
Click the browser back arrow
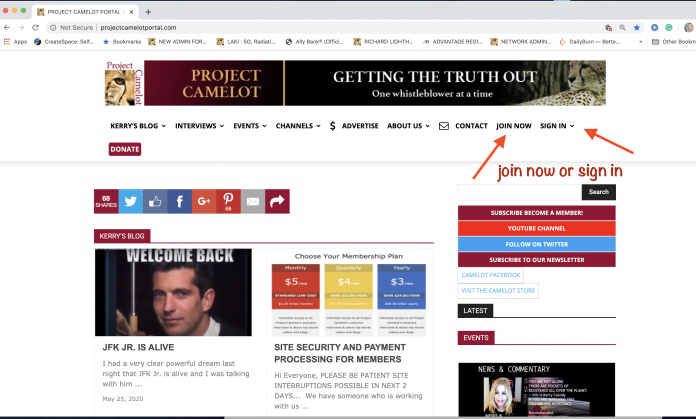7,28
